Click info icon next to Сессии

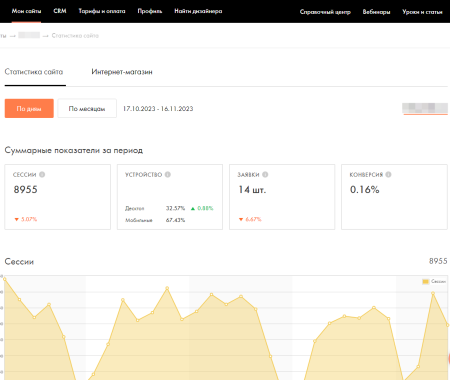coord(42,174)
